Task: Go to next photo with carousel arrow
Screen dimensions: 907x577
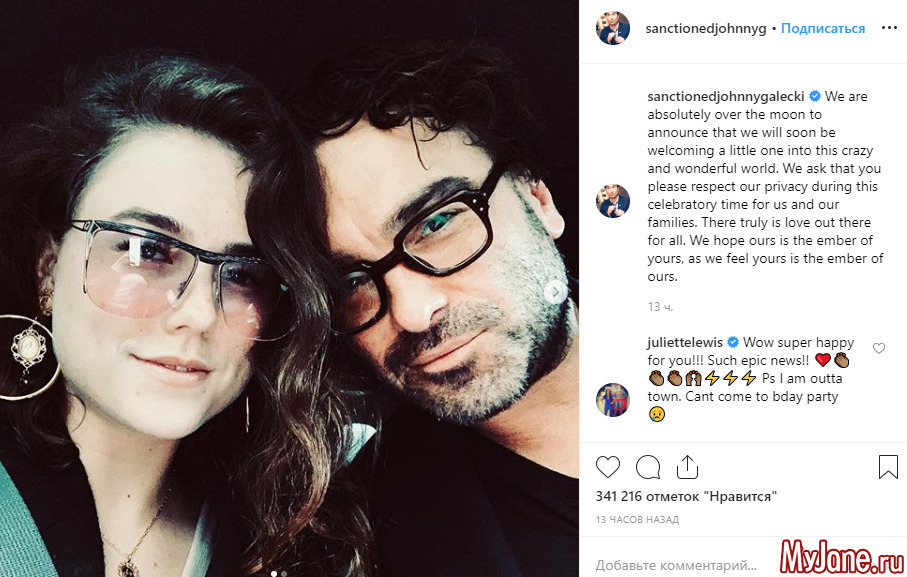Action: (x=556, y=291)
